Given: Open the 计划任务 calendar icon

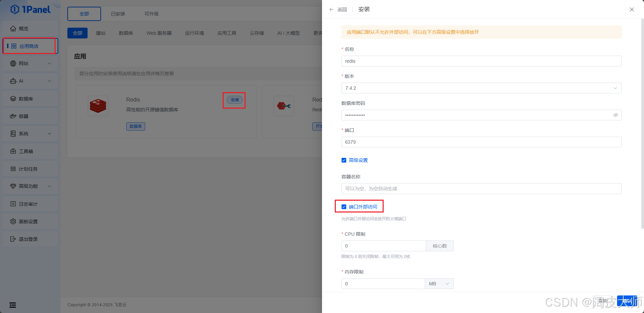Looking at the screenshot, I should point(13,169).
